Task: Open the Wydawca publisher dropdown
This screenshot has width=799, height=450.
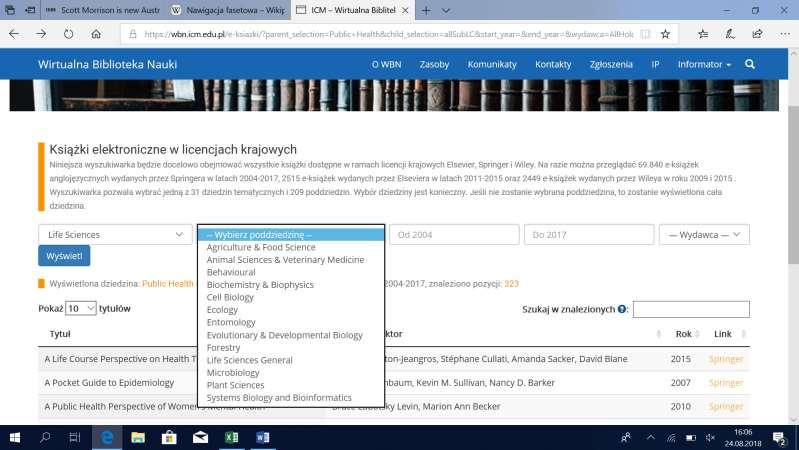Action: coord(704,234)
